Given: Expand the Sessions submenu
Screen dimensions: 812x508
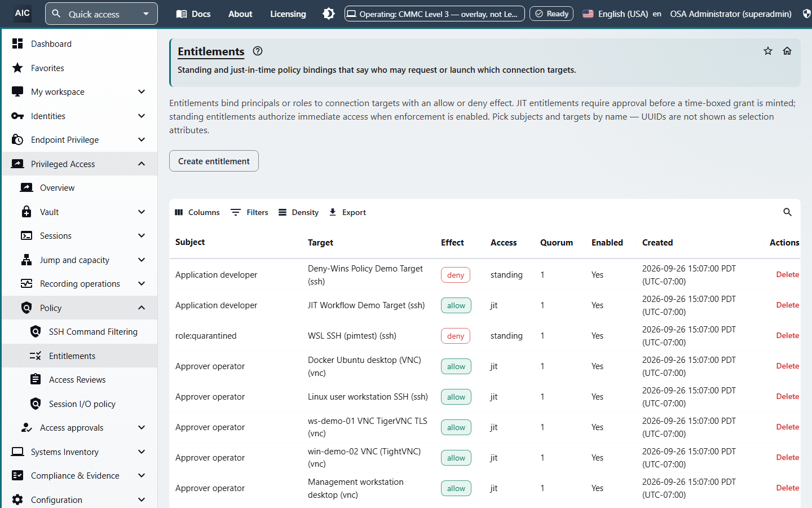Looking at the screenshot, I should pos(79,235).
